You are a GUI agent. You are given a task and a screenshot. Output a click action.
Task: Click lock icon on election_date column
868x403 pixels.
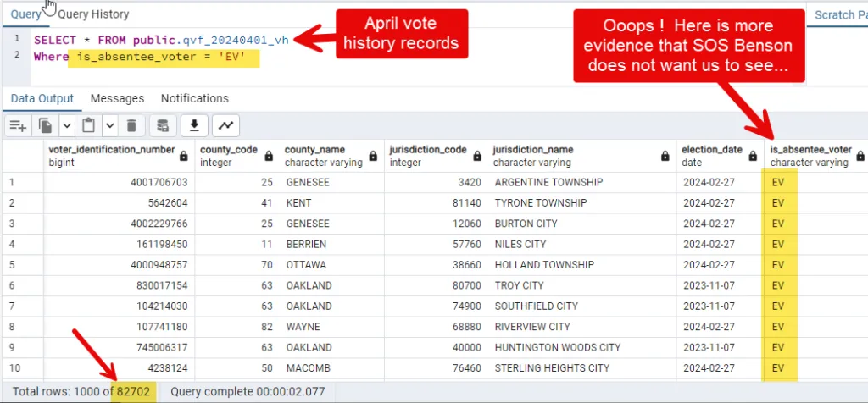[752, 156]
